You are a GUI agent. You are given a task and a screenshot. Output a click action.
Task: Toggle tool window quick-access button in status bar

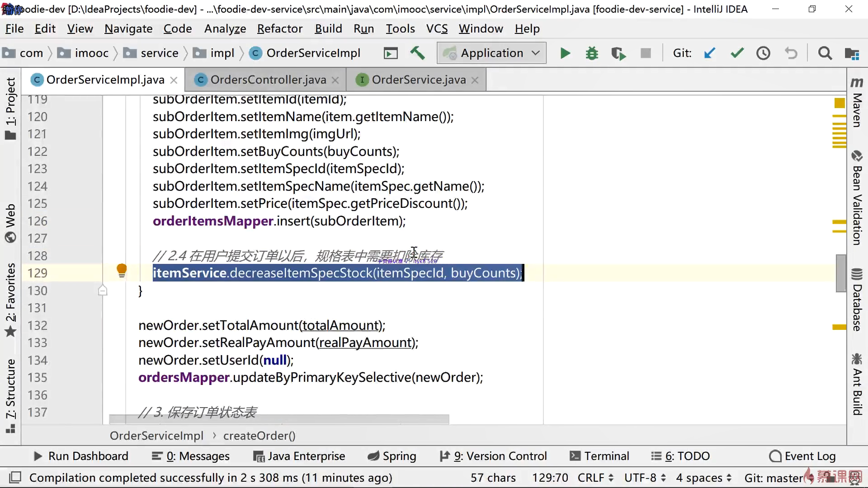pyautogui.click(x=15, y=477)
